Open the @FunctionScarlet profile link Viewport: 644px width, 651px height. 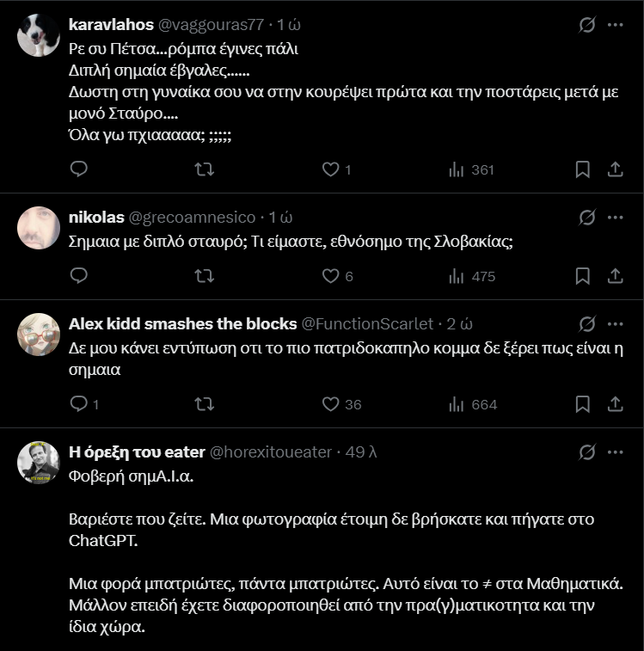tap(368, 324)
